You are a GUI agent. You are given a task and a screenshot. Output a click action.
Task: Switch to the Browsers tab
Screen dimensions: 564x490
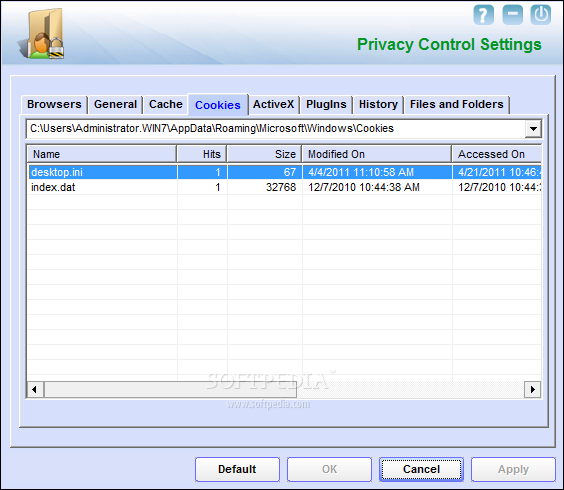(54, 104)
